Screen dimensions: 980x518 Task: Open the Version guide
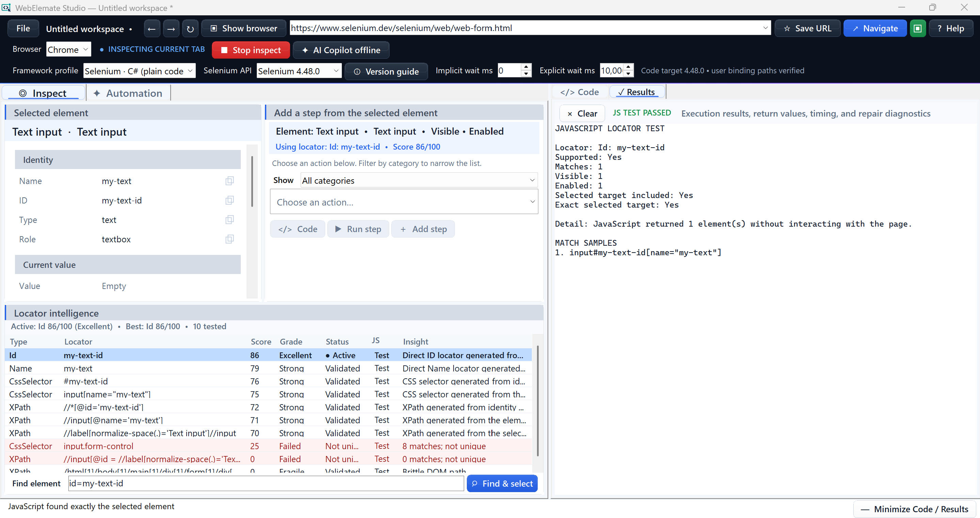386,71
